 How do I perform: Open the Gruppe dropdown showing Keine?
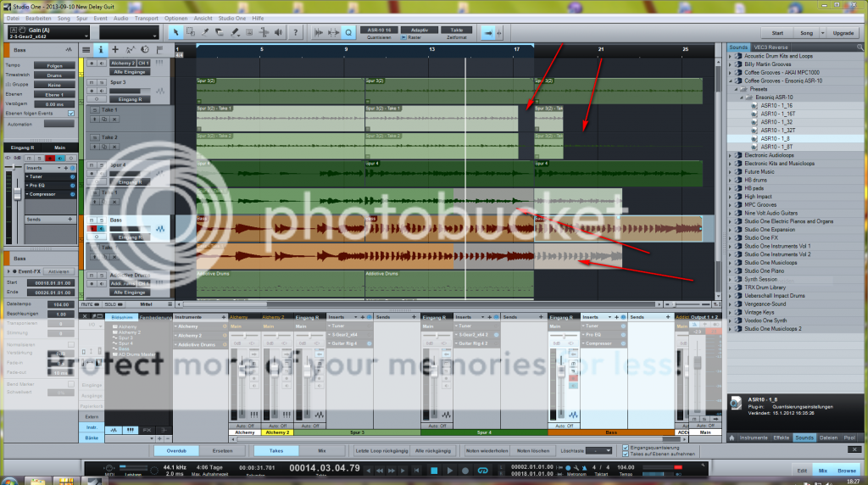click(x=54, y=86)
